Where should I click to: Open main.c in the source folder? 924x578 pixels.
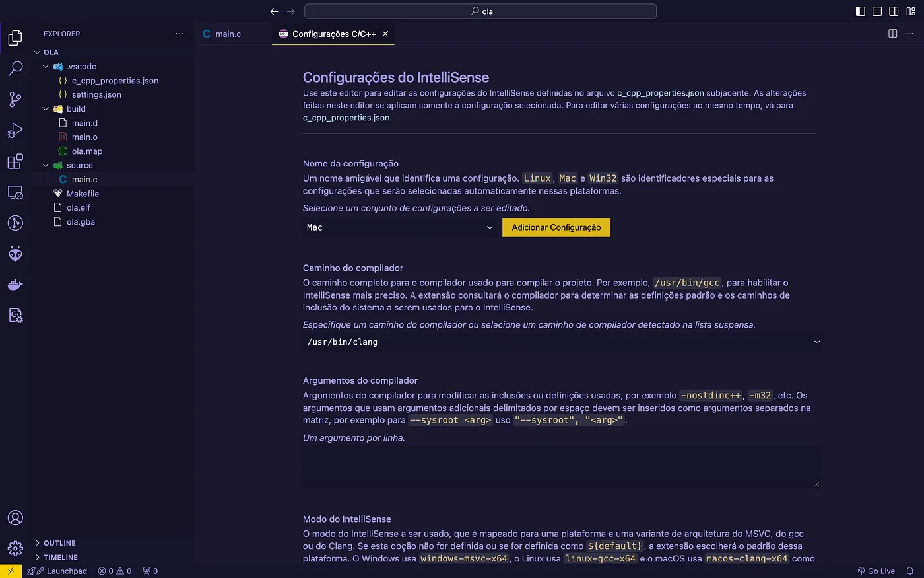[84, 180]
